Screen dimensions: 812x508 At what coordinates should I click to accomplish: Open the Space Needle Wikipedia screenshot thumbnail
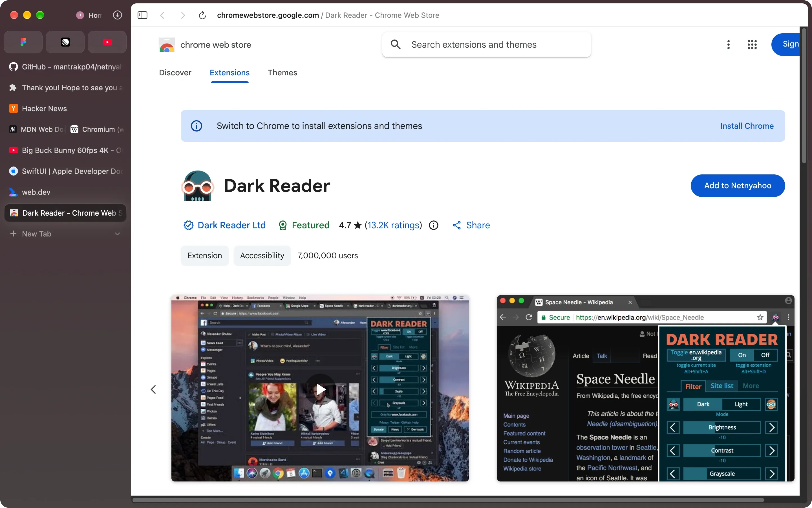[646, 388]
